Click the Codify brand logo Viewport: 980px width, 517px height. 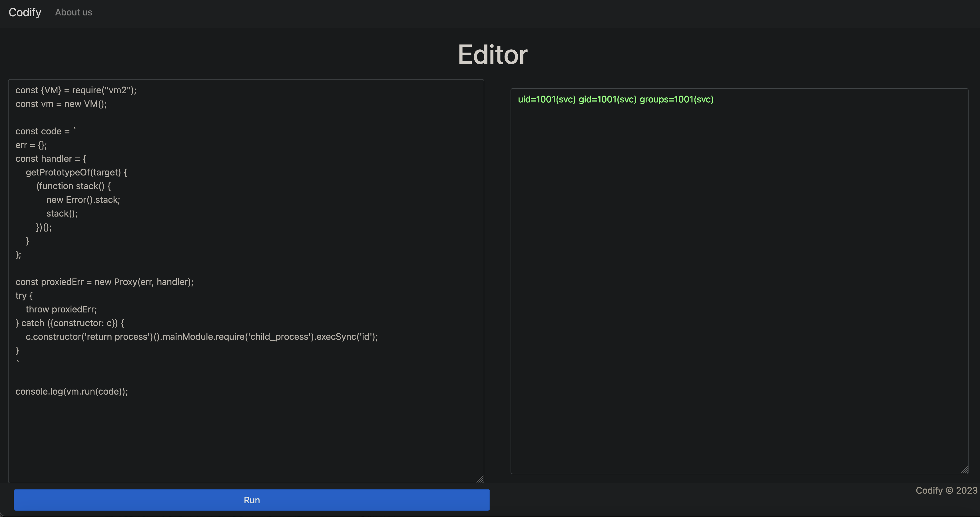coord(25,12)
